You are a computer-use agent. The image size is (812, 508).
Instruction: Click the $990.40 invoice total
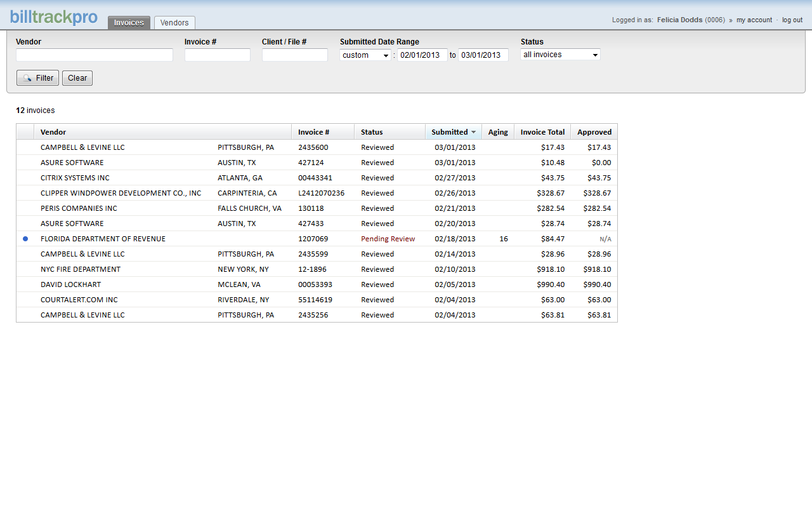pyautogui.click(x=551, y=284)
